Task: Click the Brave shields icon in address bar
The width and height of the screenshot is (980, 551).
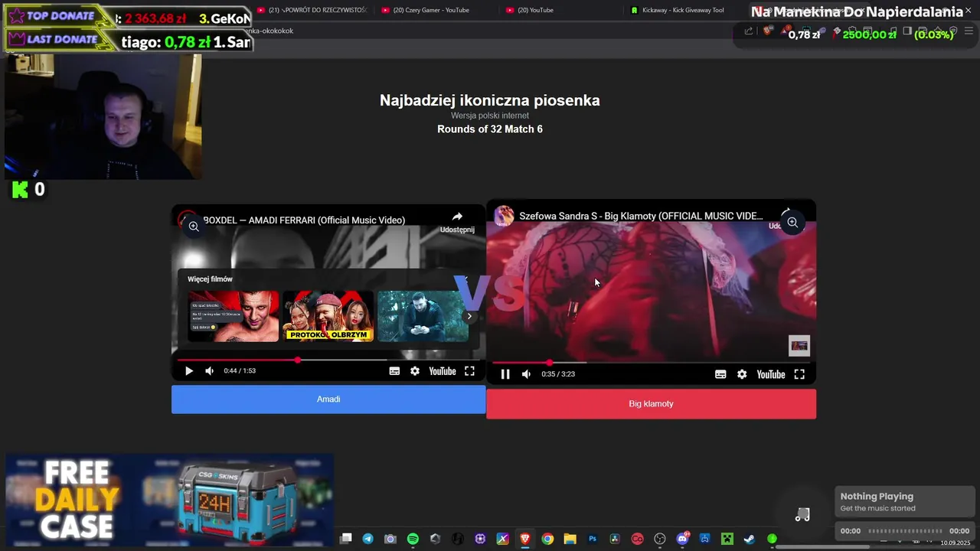Action: click(768, 31)
